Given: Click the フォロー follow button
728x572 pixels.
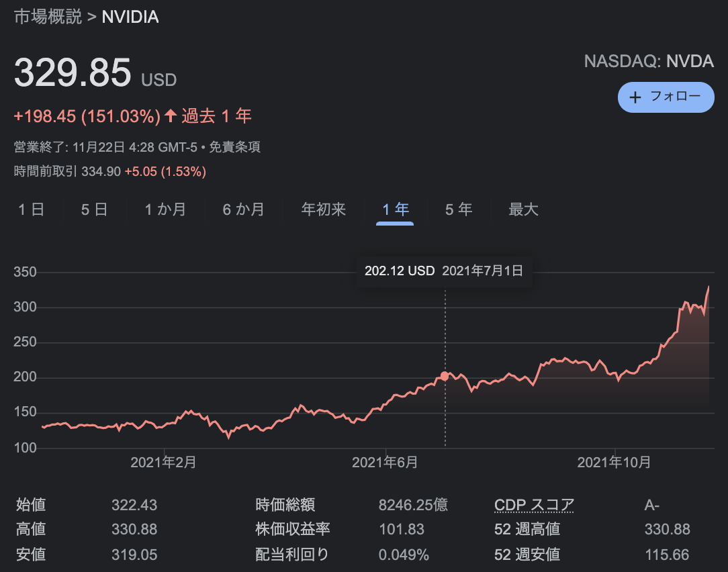Looking at the screenshot, I should click(666, 97).
